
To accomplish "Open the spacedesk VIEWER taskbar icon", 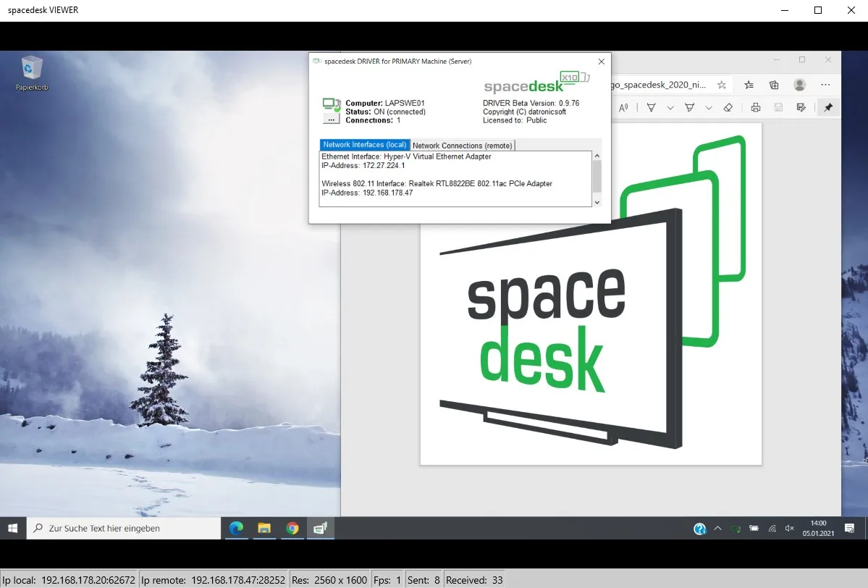I will 319,528.
